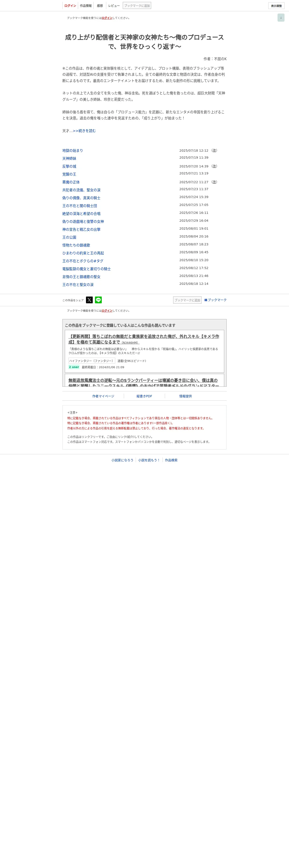Open the レビュー menu item
Screen dimensions: 289x868
pos(114,6)
